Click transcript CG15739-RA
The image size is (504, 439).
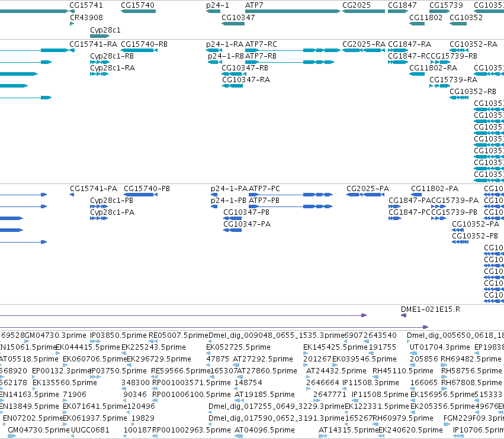(440, 86)
